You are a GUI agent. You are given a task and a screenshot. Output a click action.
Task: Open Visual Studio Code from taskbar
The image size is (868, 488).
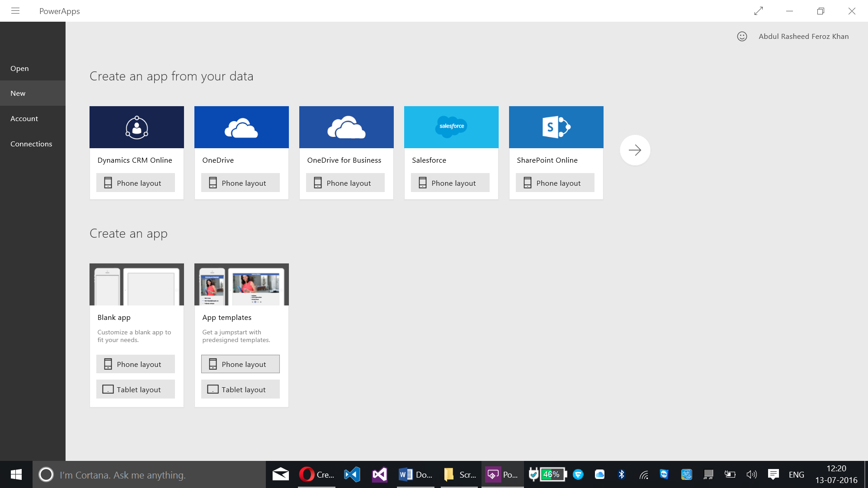(352, 474)
